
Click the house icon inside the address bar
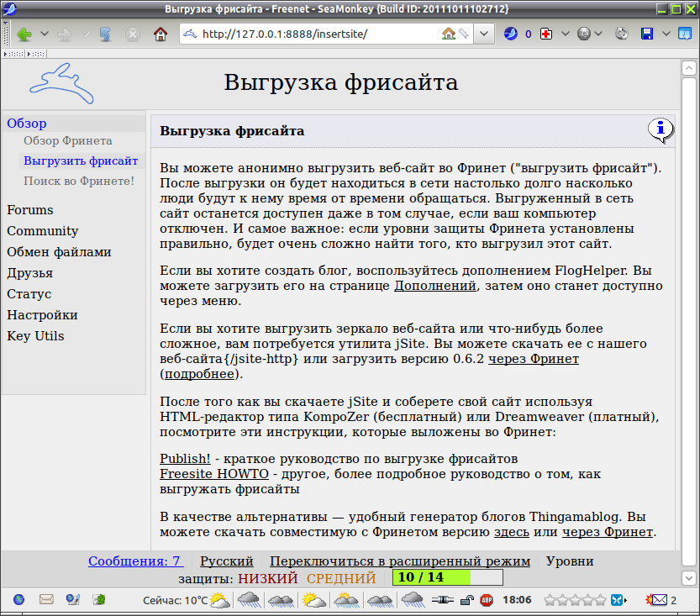[x=448, y=34]
